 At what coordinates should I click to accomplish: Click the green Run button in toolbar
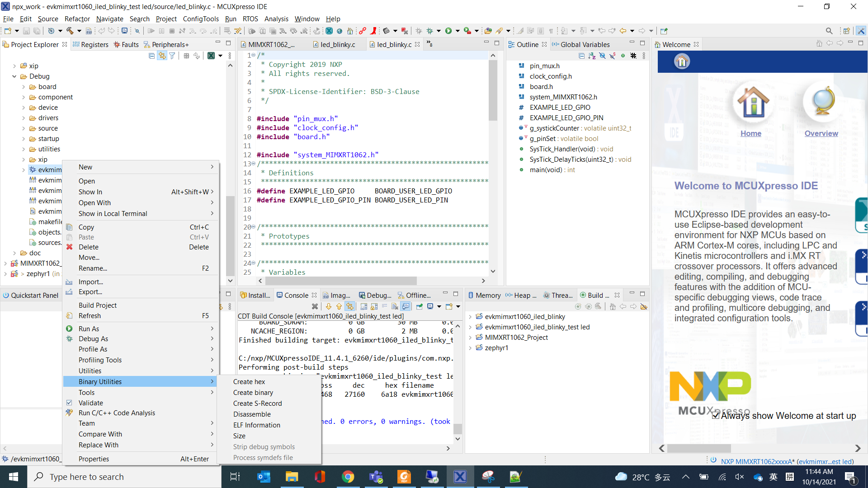(448, 31)
